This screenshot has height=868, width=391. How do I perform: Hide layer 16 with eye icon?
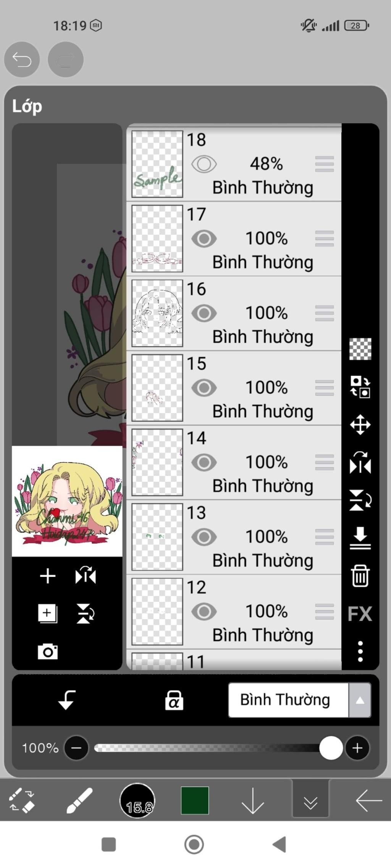point(204,313)
